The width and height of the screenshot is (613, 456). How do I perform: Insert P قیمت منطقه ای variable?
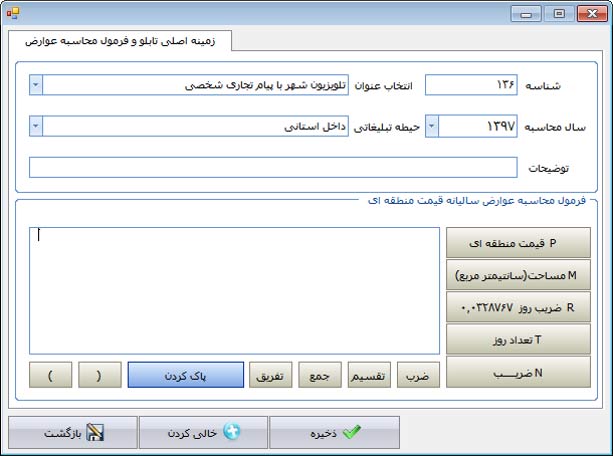(x=518, y=243)
